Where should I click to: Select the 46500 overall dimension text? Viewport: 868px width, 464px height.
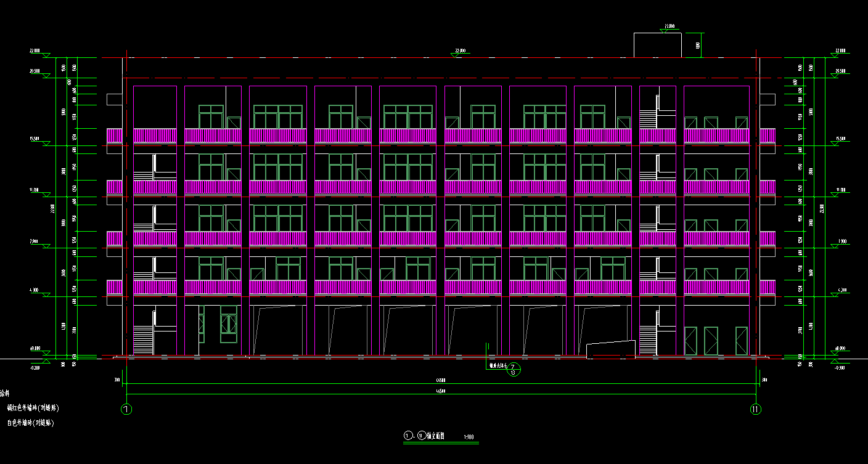(440, 391)
